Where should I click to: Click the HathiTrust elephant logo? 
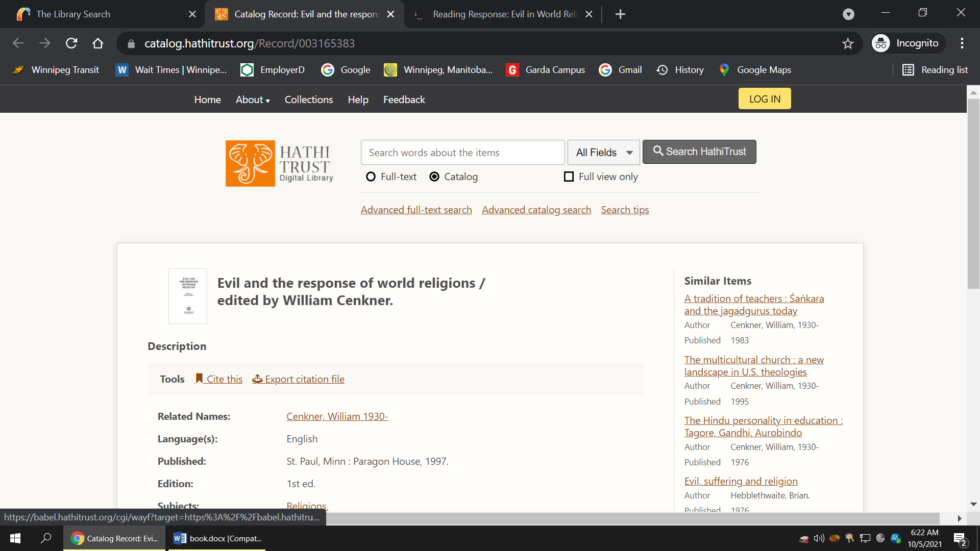[x=250, y=163]
